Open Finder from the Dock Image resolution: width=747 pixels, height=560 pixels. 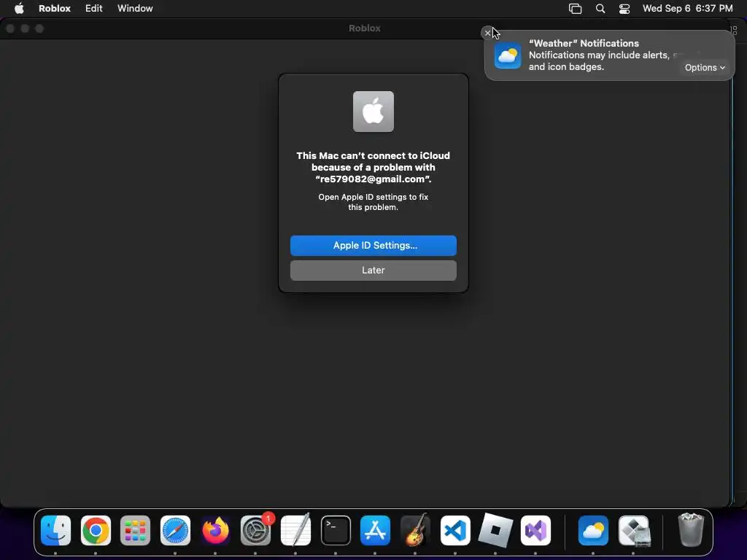pyautogui.click(x=55, y=530)
